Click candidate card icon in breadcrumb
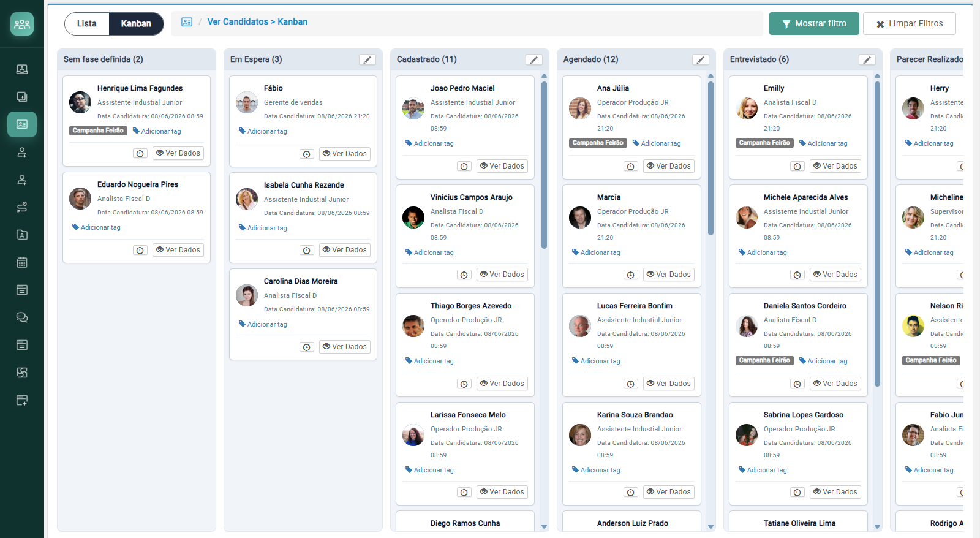 [x=187, y=22]
